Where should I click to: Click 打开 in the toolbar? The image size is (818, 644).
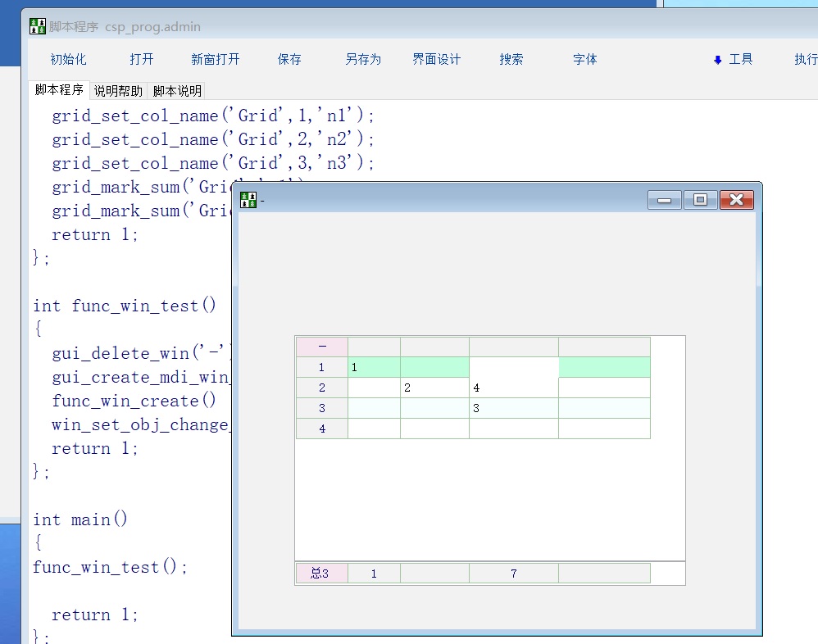tap(142, 59)
